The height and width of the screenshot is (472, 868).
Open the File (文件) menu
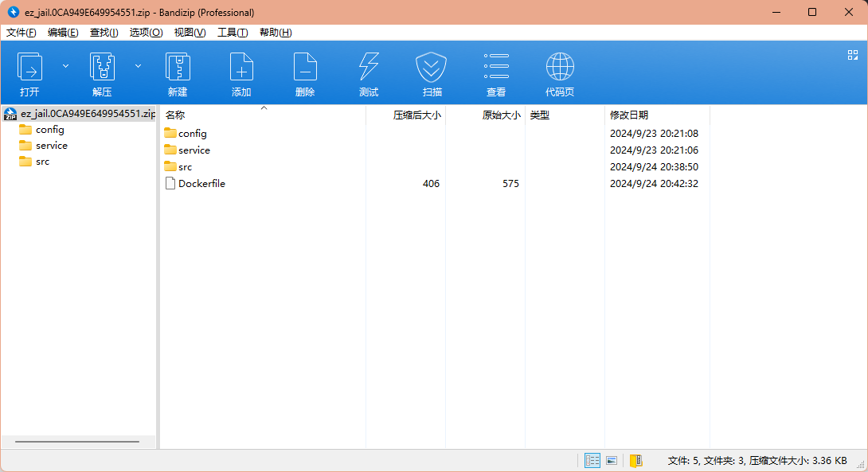[22, 33]
